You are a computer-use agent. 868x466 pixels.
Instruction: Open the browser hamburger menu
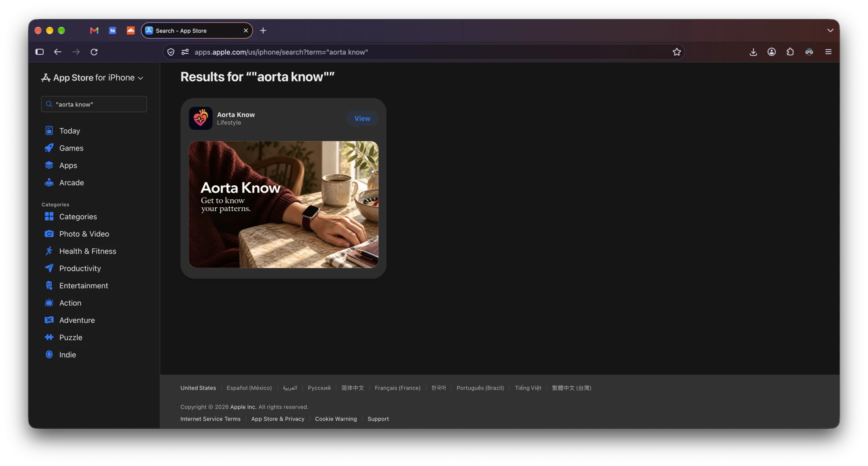point(828,52)
